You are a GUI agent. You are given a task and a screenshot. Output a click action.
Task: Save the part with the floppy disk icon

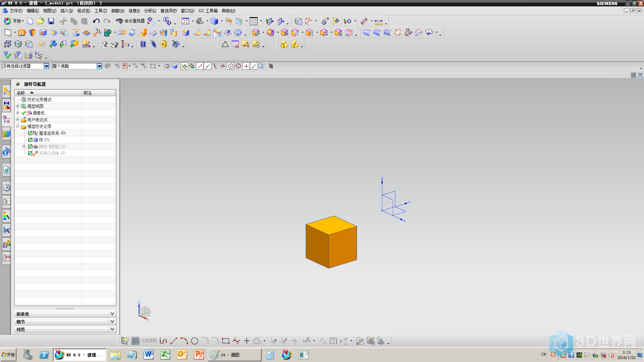tap(51, 21)
